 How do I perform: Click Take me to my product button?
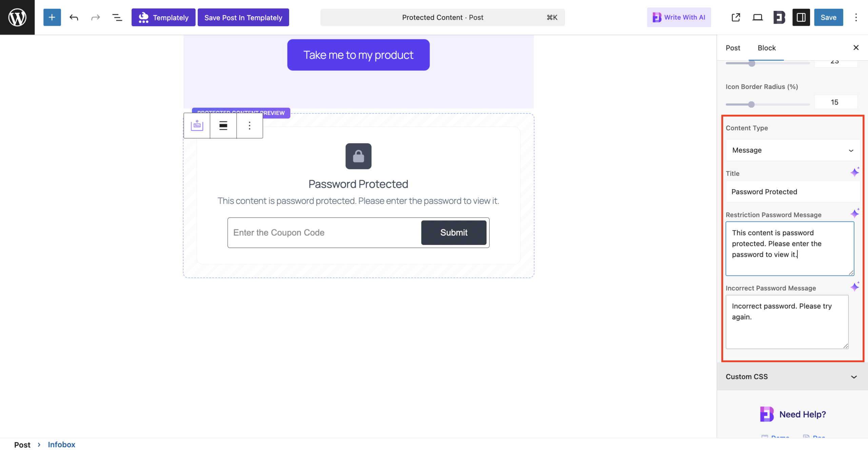pyautogui.click(x=358, y=55)
